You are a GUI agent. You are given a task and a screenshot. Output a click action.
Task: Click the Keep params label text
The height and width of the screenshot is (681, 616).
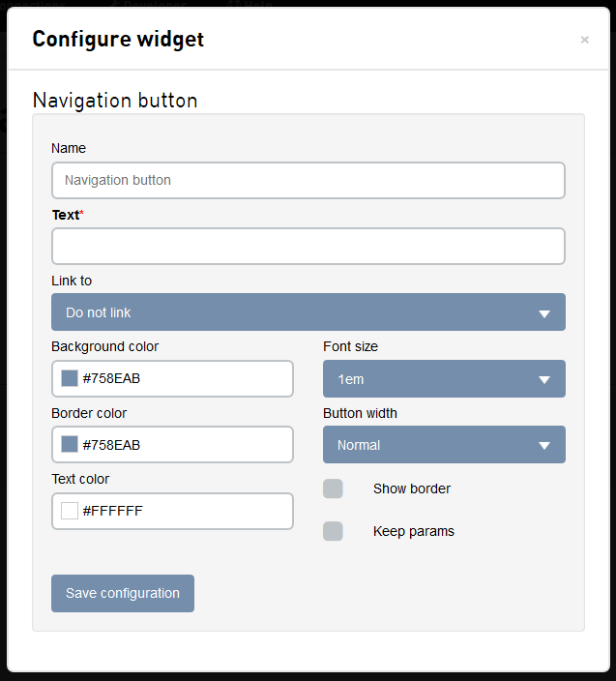[x=414, y=531]
